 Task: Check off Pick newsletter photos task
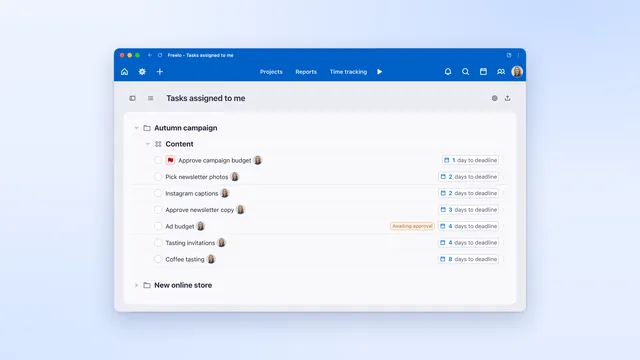[x=158, y=177]
